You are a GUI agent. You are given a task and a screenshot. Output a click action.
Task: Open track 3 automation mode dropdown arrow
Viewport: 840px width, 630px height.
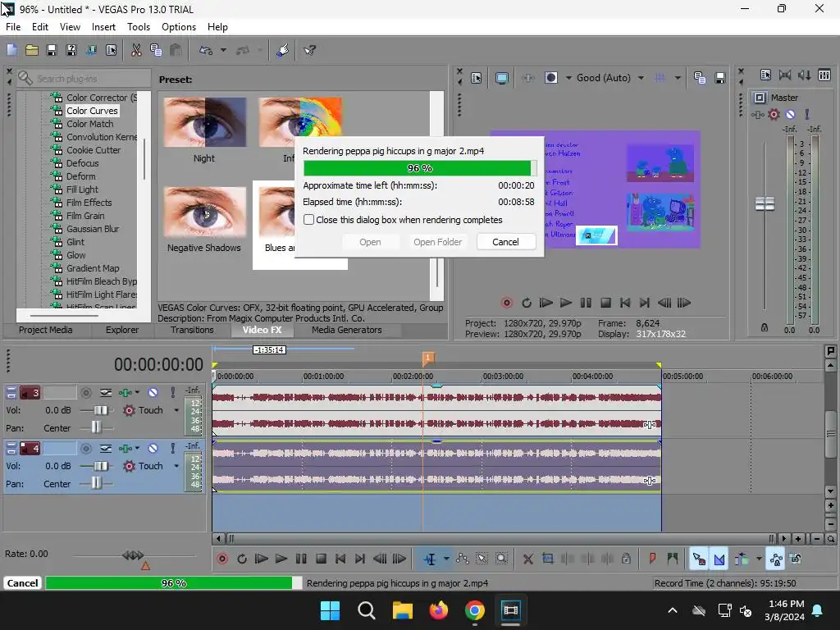tap(176, 410)
